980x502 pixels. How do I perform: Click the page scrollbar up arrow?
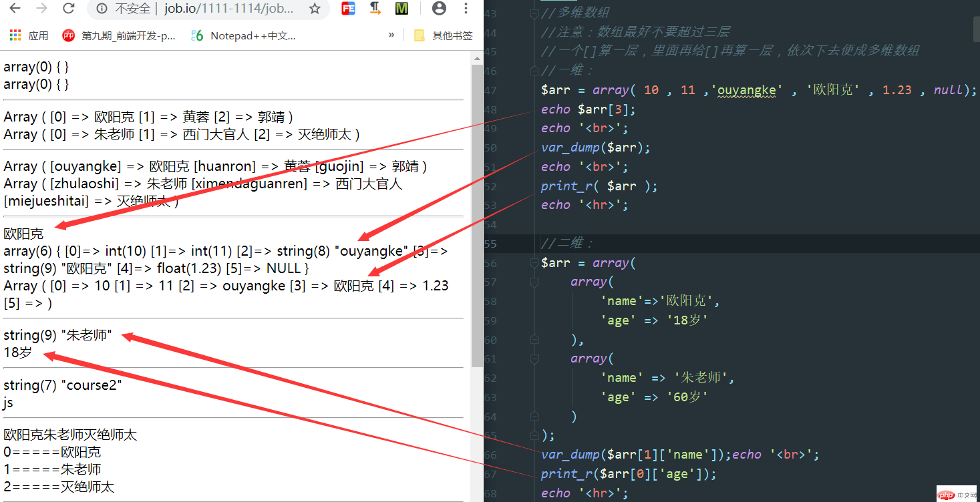[477, 59]
